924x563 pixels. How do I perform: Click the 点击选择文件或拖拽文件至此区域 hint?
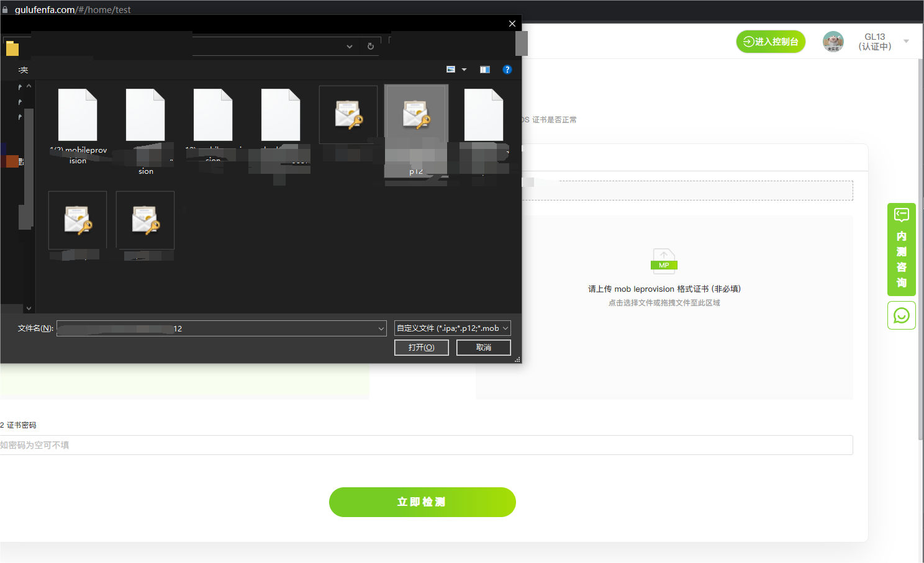tap(664, 303)
